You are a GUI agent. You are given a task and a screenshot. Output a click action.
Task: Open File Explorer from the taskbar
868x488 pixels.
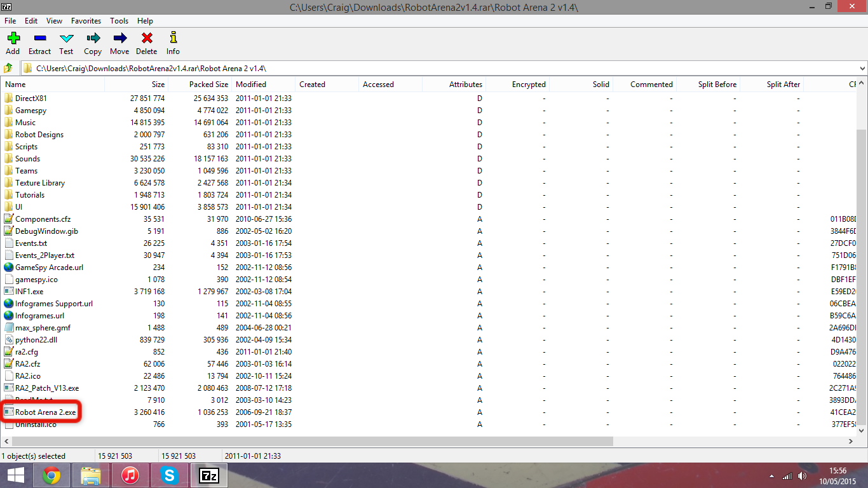point(91,475)
